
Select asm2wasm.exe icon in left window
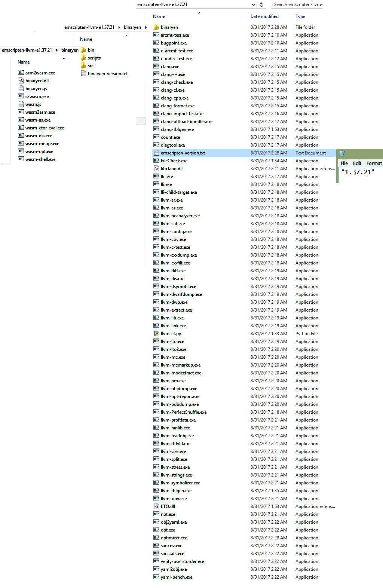(21, 73)
